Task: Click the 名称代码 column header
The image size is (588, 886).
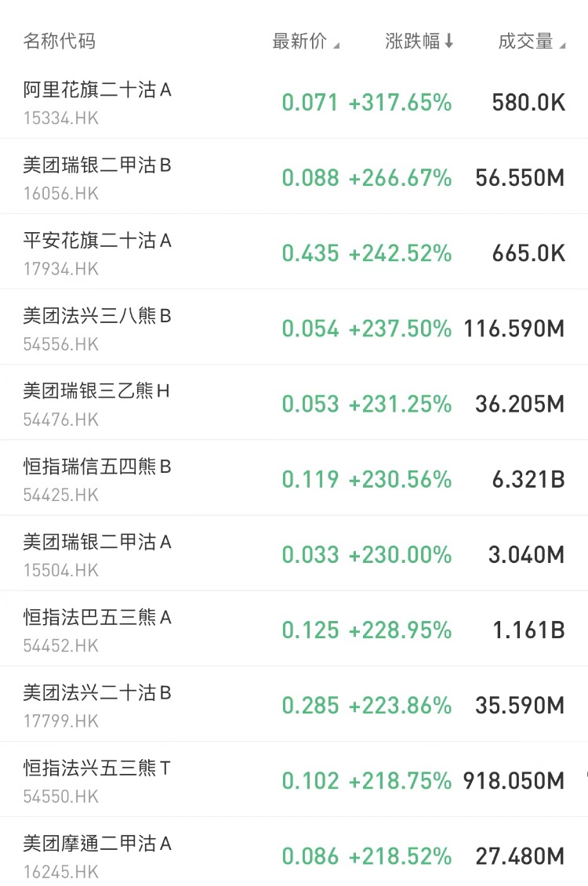Action: click(60, 42)
